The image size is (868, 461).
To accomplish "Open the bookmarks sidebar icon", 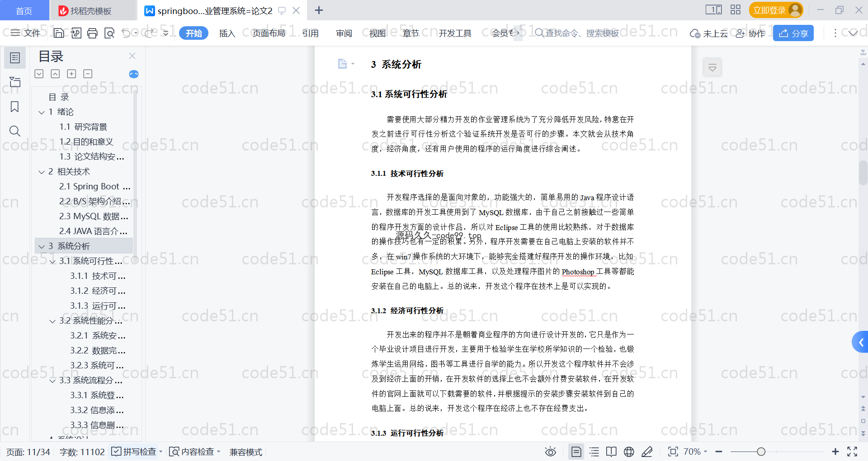I will (15, 107).
